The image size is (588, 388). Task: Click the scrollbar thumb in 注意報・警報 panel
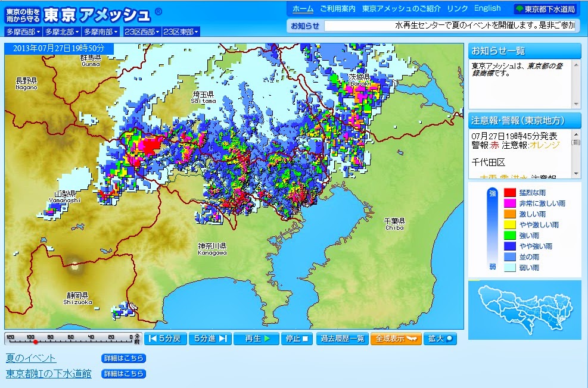click(x=576, y=142)
